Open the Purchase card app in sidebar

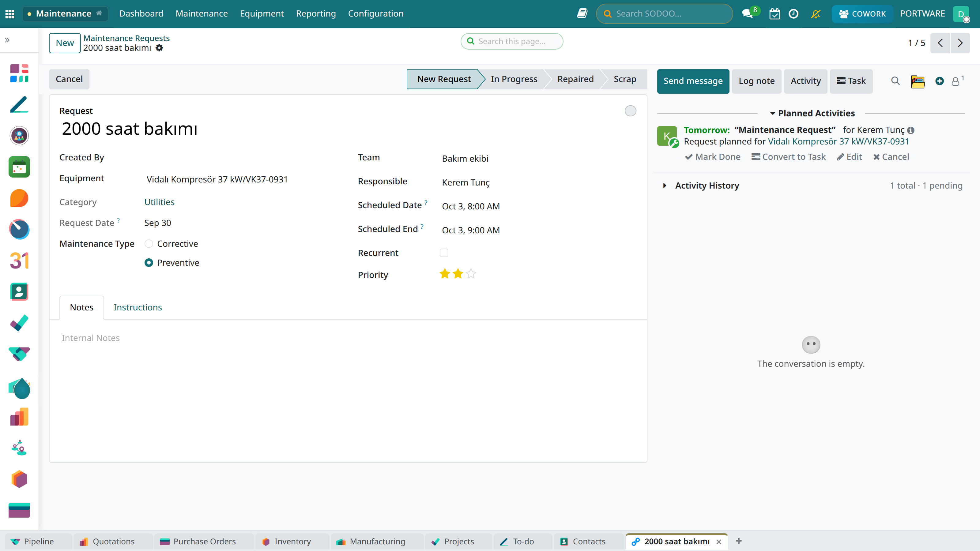coord(19,510)
